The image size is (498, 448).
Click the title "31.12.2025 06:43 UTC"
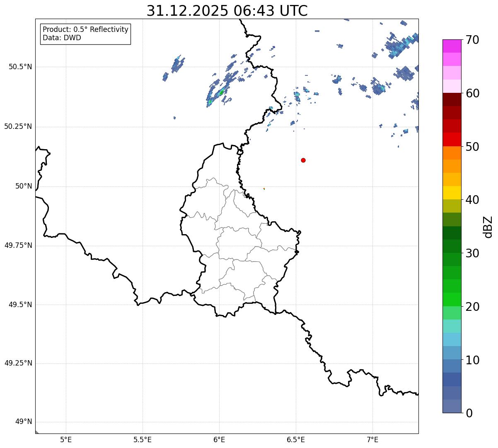point(227,11)
